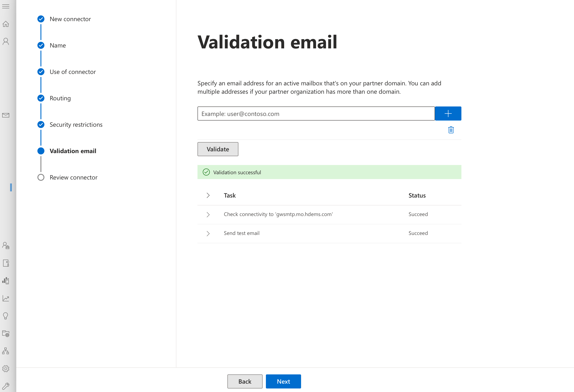Expand all tasks via header chevron
Image resolution: width=574 pixels, height=392 pixels.
208,195
